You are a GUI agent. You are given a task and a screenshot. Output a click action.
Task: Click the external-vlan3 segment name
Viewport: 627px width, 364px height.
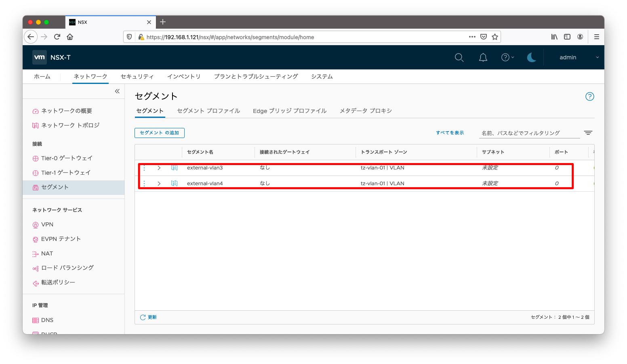(205, 168)
